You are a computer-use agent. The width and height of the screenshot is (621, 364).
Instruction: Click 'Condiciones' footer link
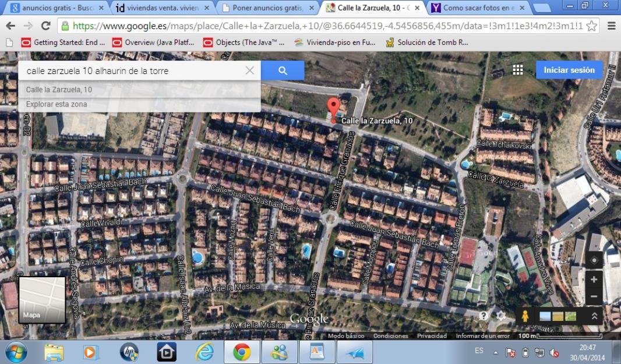point(390,335)
